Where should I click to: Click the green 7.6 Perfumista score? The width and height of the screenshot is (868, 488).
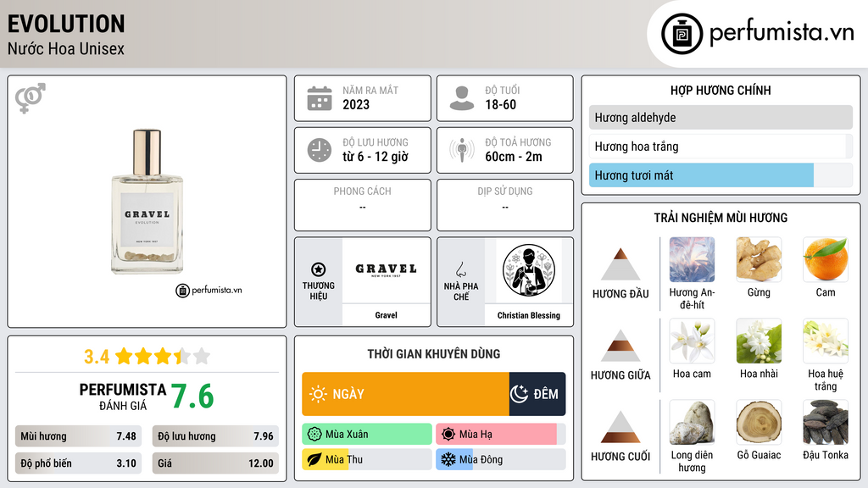192,396
